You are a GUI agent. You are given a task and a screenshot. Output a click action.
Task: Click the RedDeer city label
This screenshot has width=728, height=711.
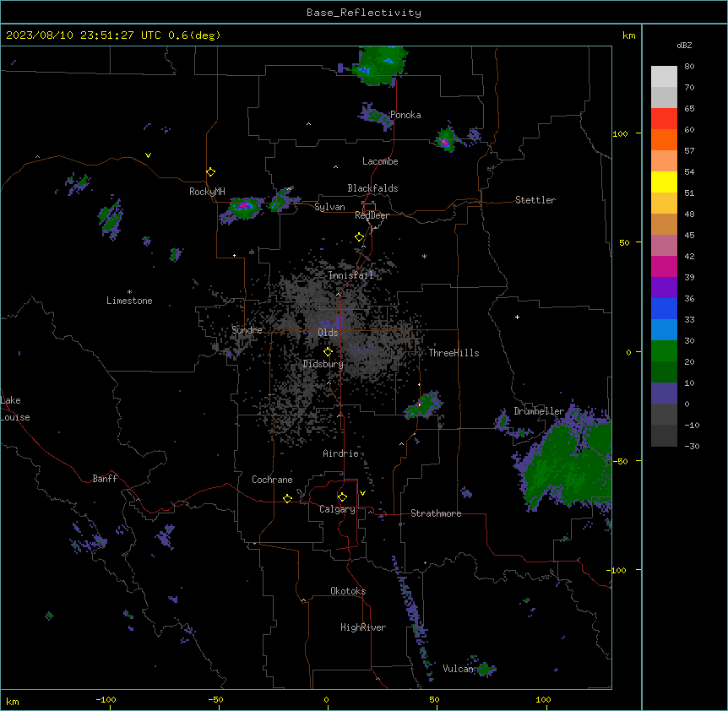(372, 215)
